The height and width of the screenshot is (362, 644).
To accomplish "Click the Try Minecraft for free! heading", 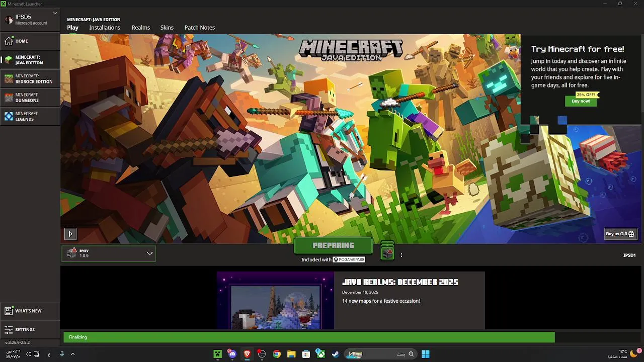I will click(578, 49).
